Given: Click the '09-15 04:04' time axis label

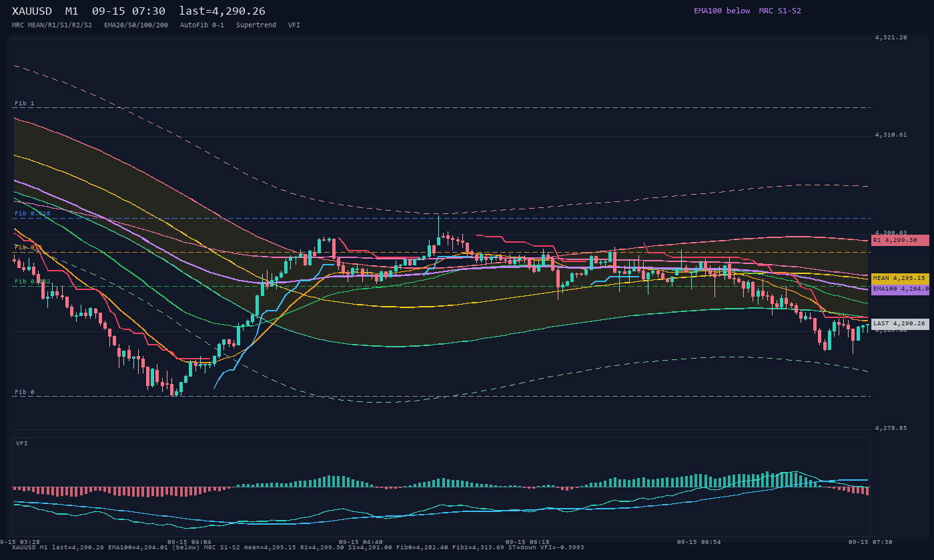Looking at the screenshot, I should coord(189,542).
